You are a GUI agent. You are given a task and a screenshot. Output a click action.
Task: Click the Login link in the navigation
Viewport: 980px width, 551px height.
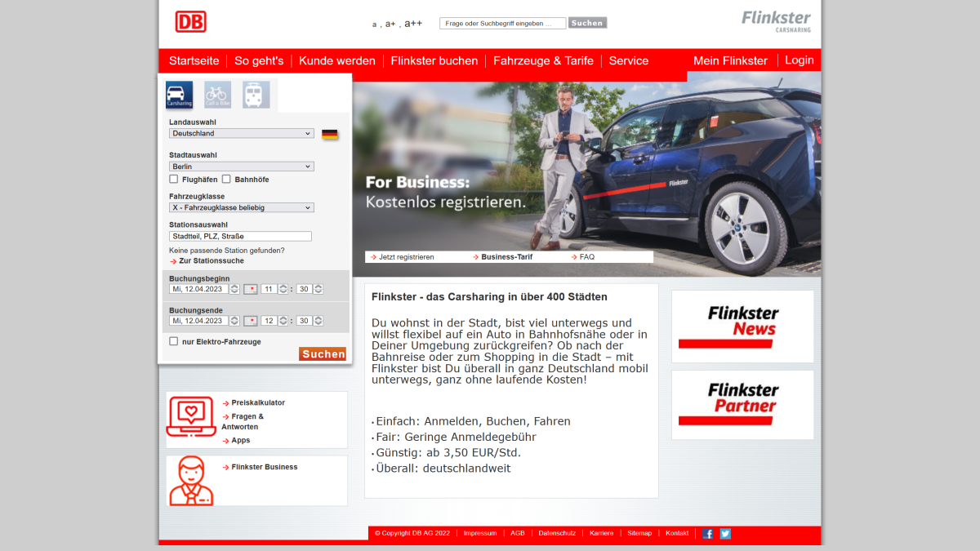point(800,60)
